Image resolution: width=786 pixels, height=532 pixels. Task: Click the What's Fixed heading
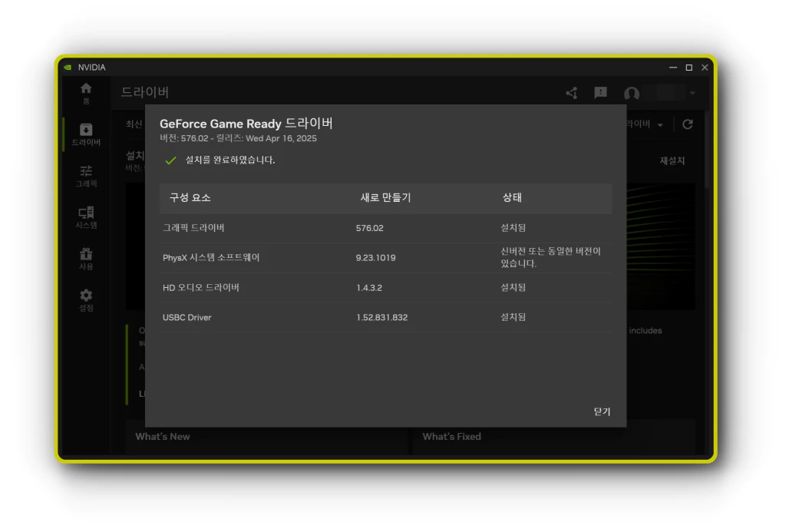pos(451,437)
